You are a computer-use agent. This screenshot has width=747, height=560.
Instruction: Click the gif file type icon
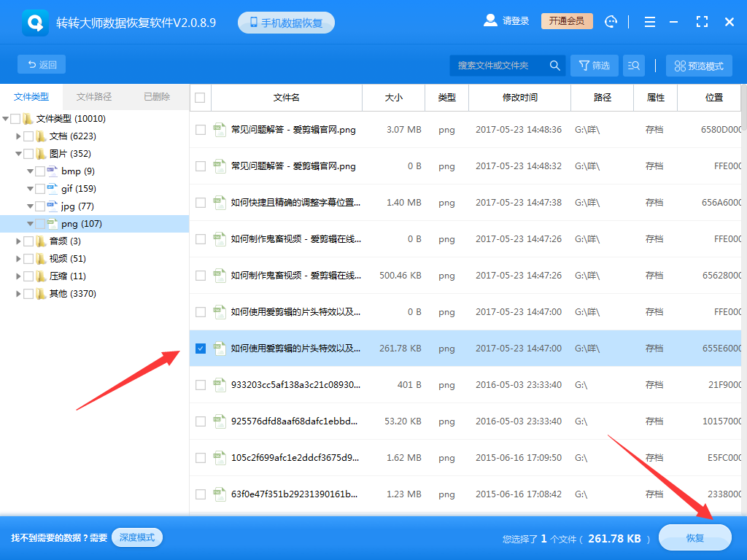tap(53, 189)
